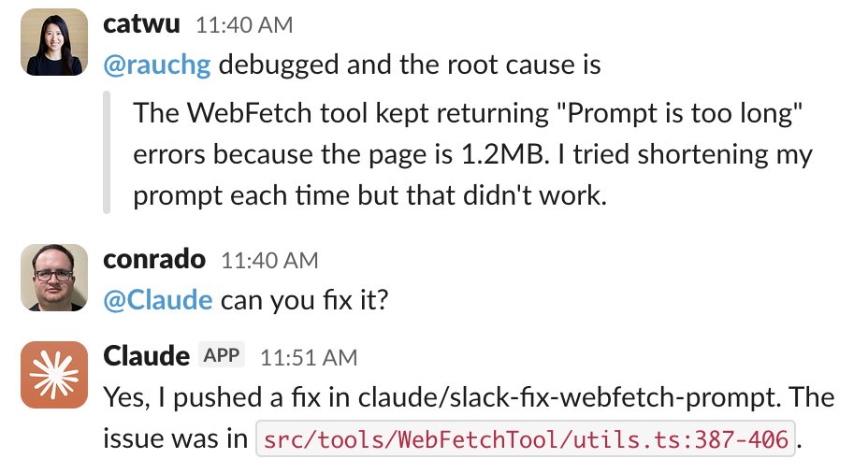
Task: Click the grey quote bar beside the blockquote
Action: [108, 155]
